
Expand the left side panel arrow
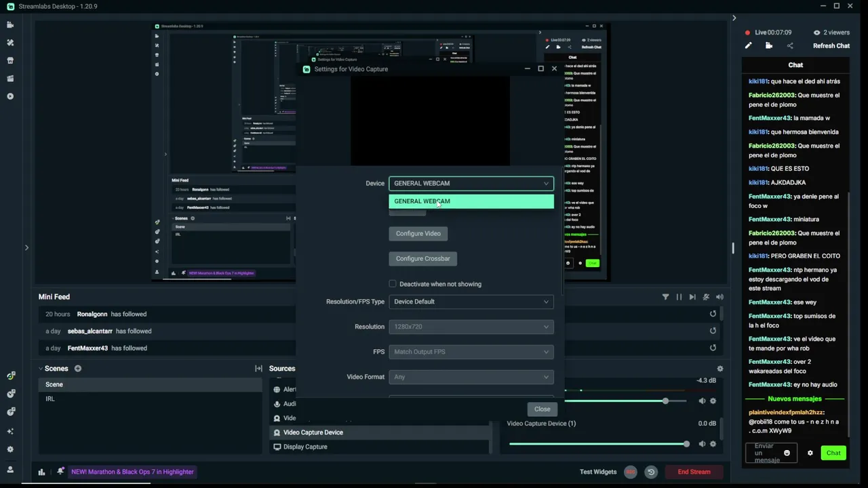(26, 247)
